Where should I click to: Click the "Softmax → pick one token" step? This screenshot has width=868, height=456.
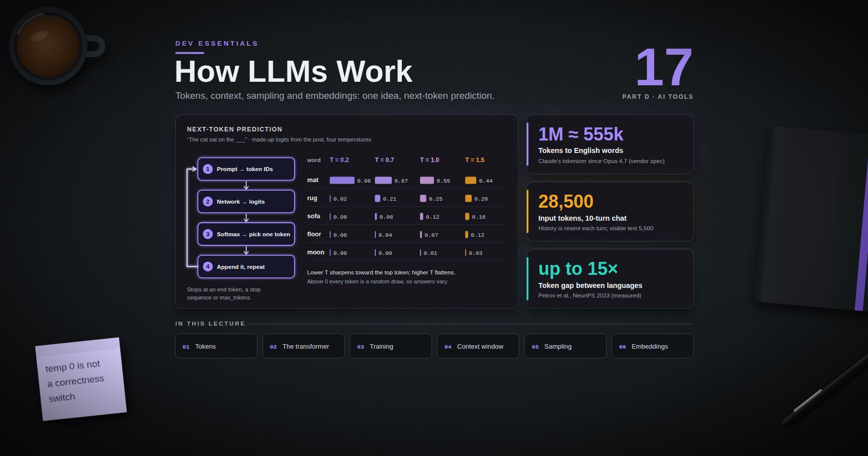(246, 234)
